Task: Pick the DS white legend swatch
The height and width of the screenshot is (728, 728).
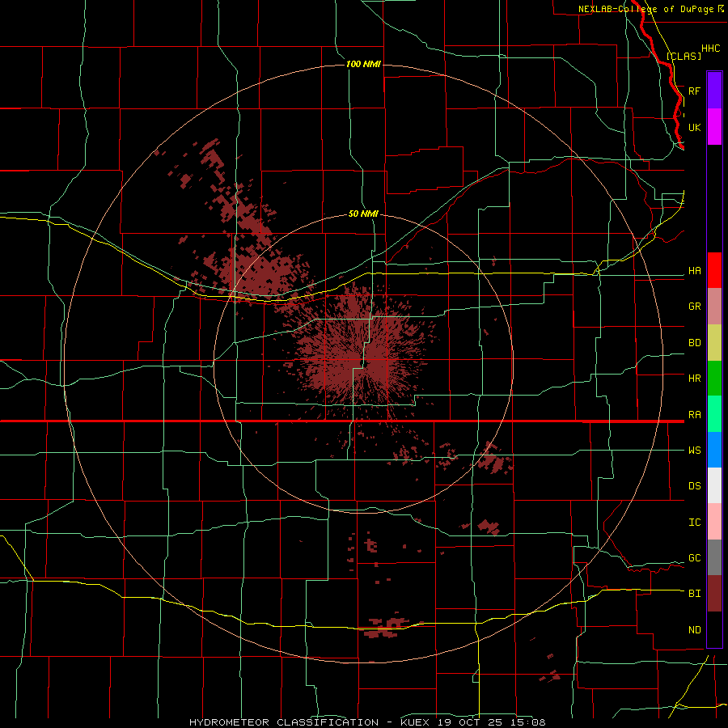Action: pyautogui.click(x=714, y=485)
